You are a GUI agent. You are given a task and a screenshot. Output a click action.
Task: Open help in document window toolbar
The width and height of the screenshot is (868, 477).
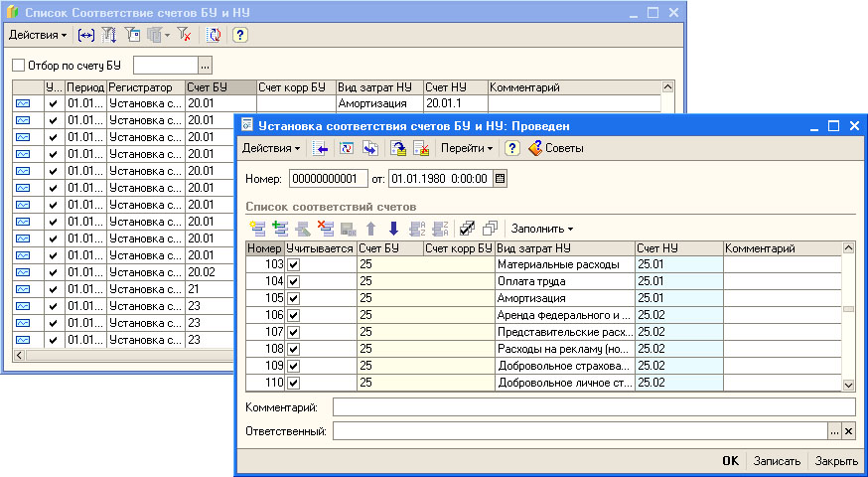[x=512, y=148]
